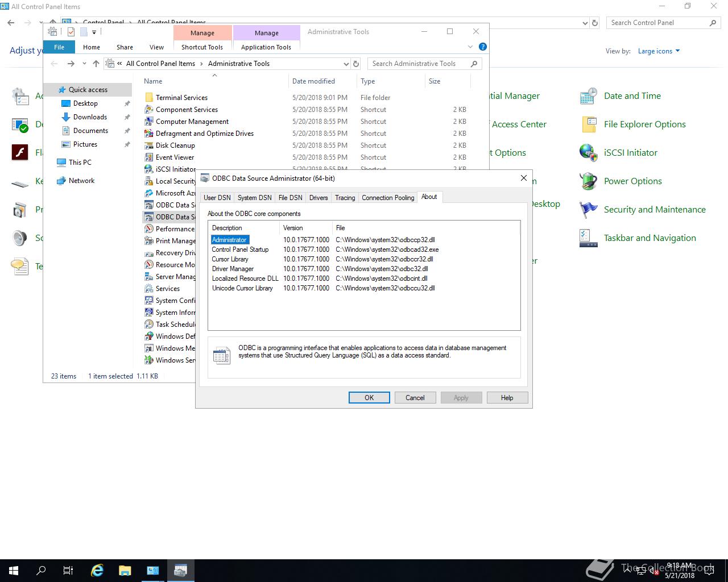Click the Task Scheduler clock icon
728x582 pixels.
(x=149, y=324)
